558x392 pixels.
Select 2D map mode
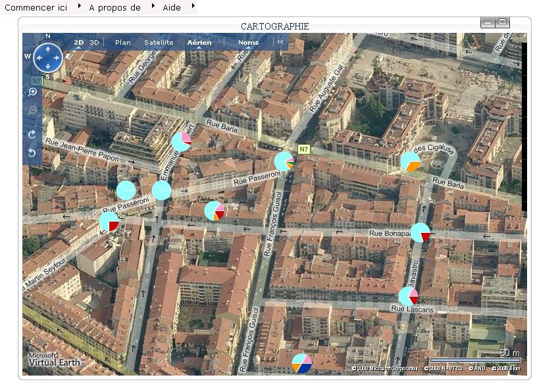[x=79, y=42]
